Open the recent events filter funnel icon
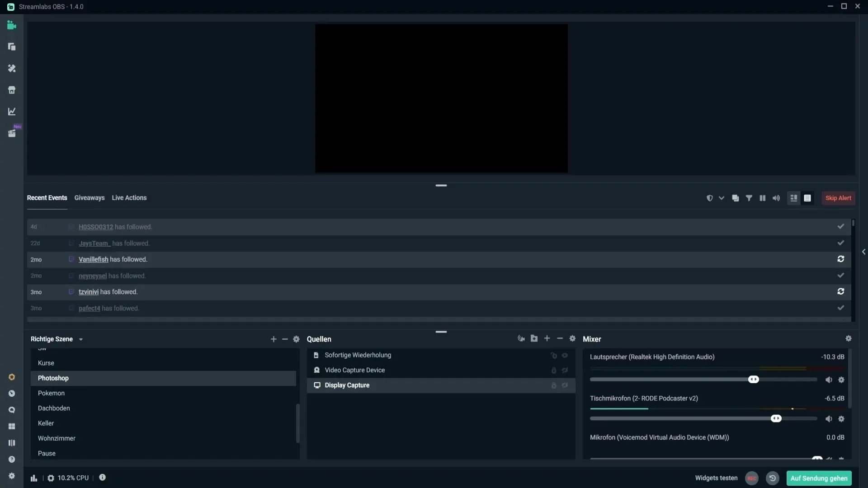The image size is (868, 488). pyautogui.click(x=749, y=198)
